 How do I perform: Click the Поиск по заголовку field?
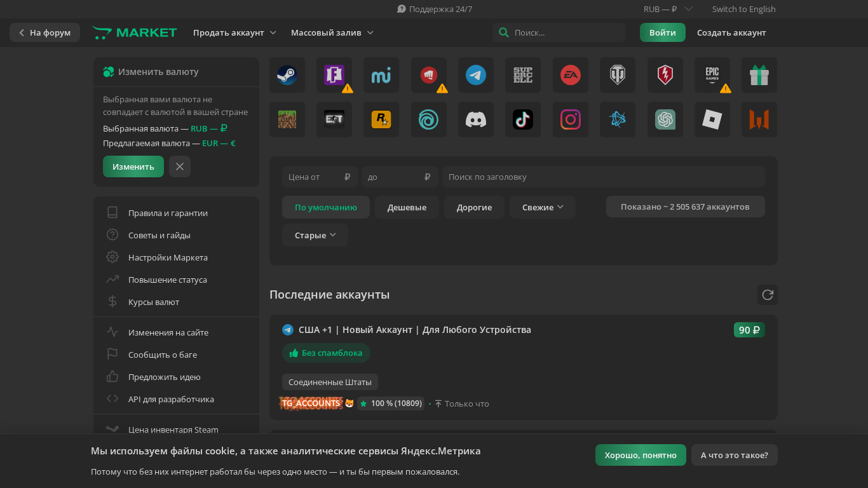point(603,177)
